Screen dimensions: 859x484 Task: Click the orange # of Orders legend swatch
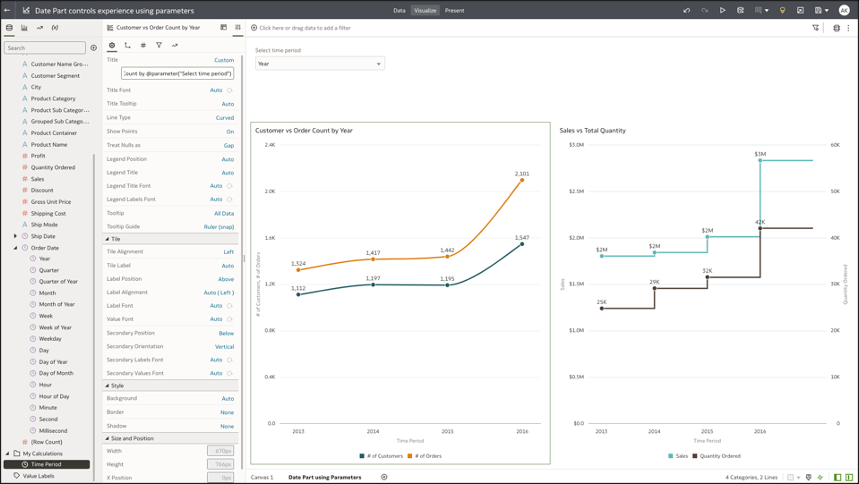tap(409, 456)
